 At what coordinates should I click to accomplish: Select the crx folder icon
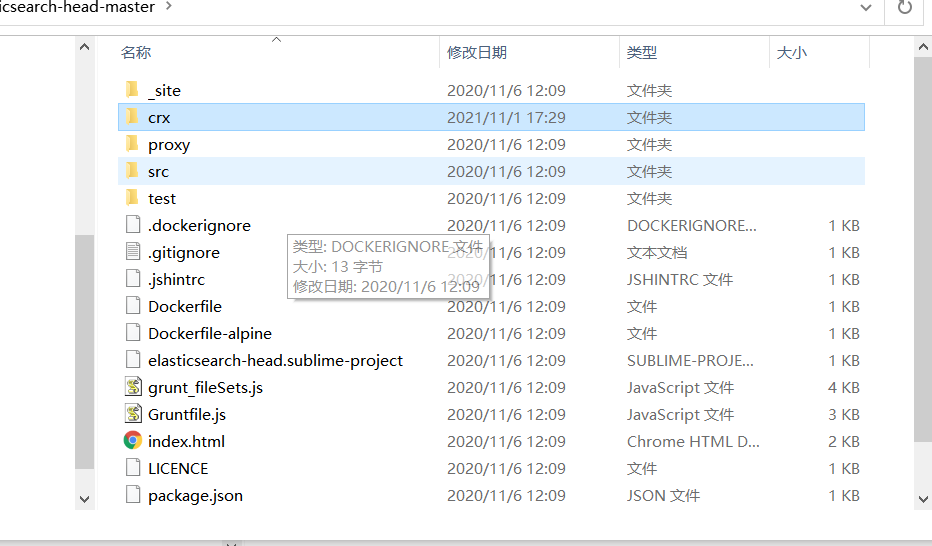(133, 116)
